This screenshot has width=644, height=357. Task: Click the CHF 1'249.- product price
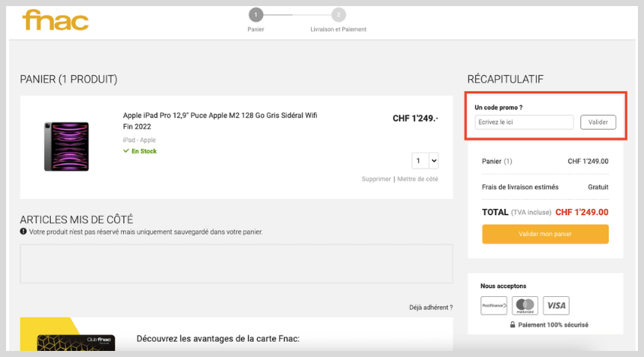click(x=415, y=118)
